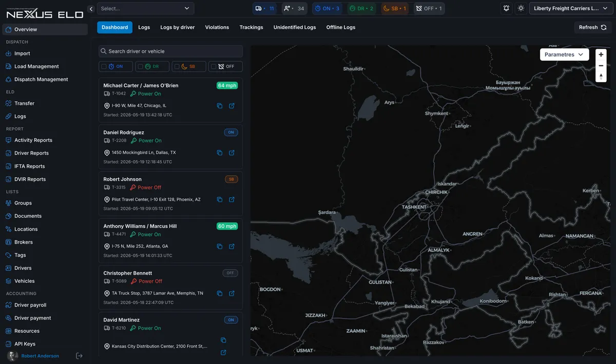Enable the DR status filter checkbox
The image size is (616, 364).
141,67
